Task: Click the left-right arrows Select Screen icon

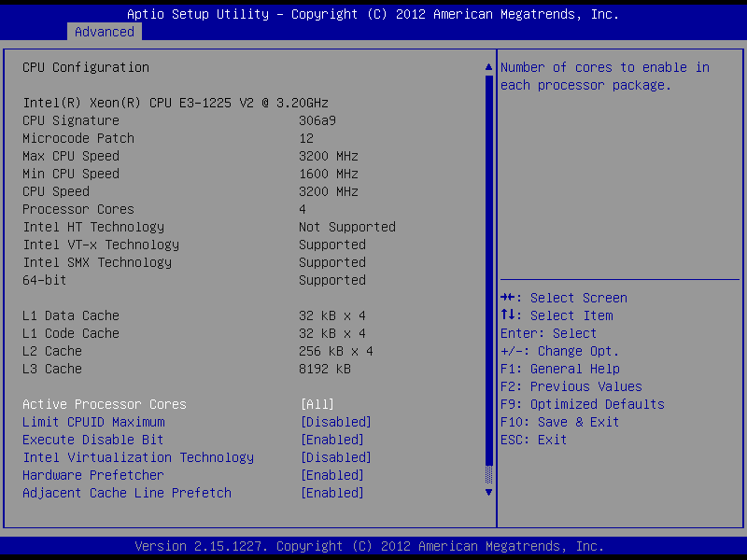Action: (x=507, y=298)
